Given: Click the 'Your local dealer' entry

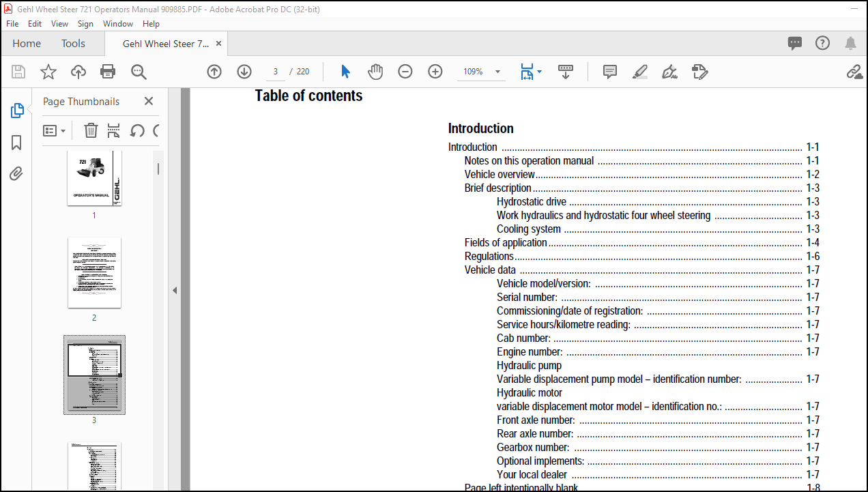Looking at the screenshot, I should (532, 475).
